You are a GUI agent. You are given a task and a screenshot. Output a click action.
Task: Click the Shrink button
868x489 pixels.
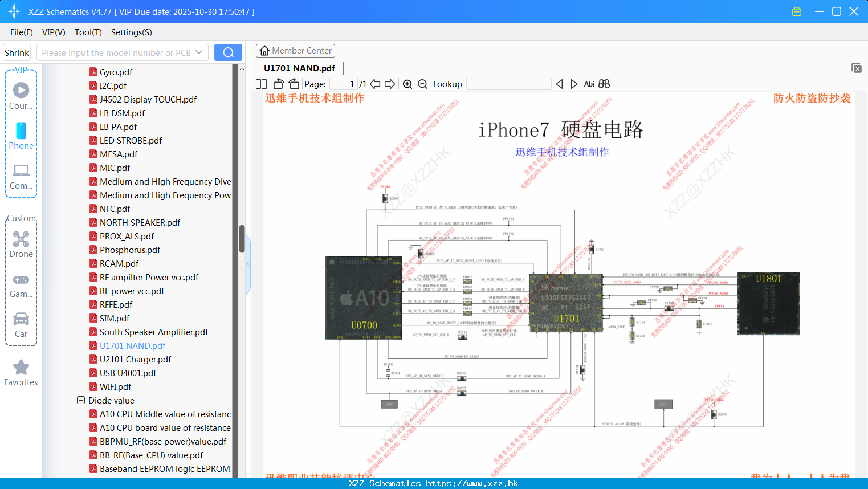coord(17,52)
